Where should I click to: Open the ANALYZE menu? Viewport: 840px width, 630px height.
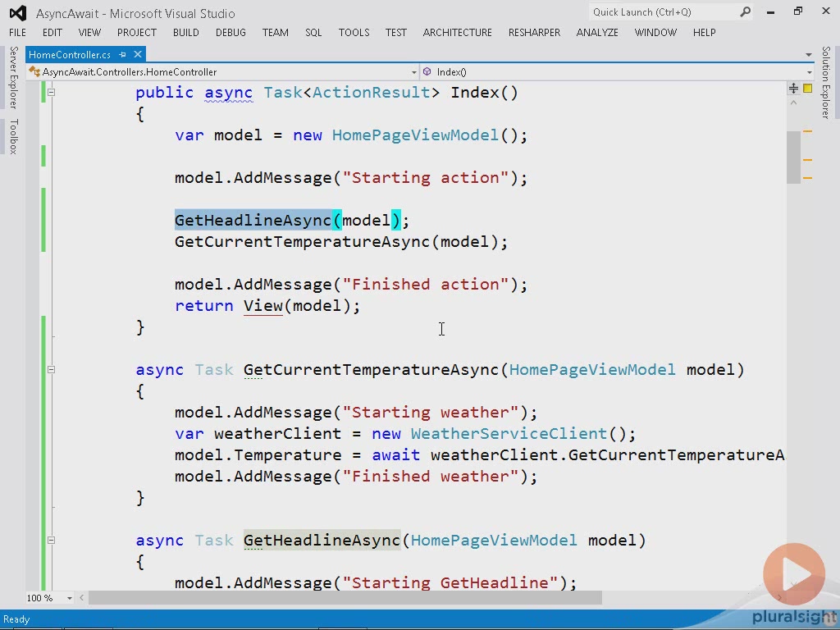(x=597, y=33)
